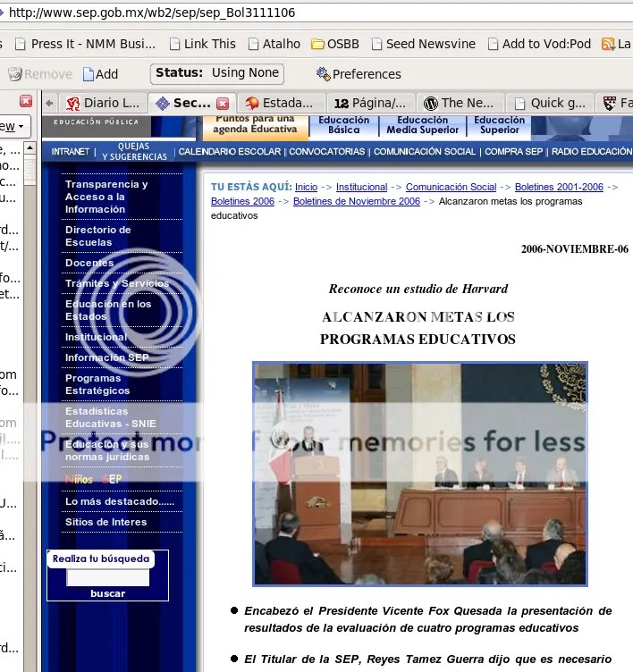Open Información SEP
Viewport: 633px width, 672px height.
click(106, 357)
